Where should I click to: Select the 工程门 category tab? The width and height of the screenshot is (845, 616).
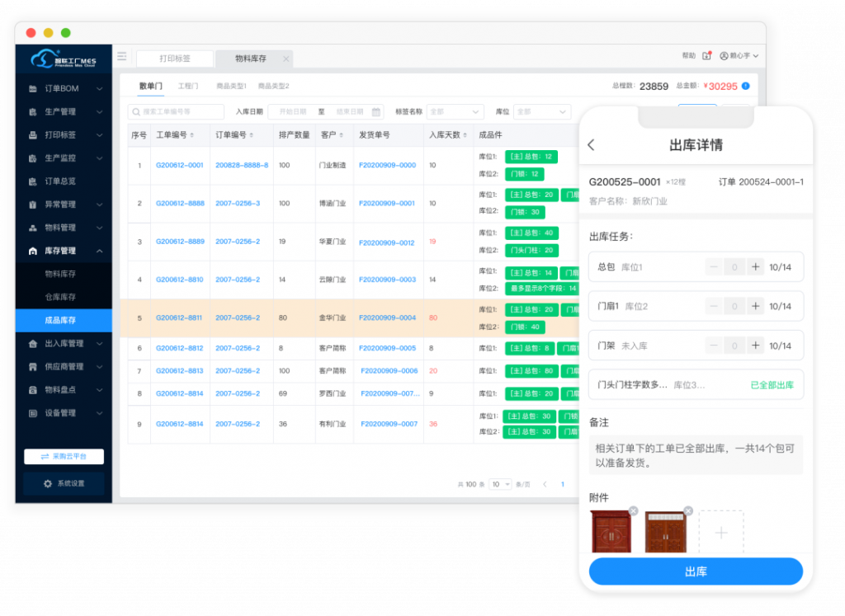[x=188, y=86]
